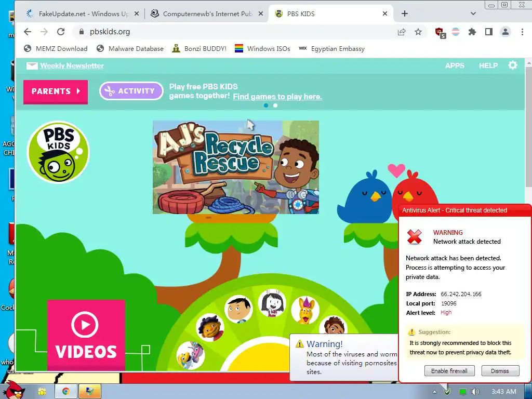Screen dimensions: 532x399
Task: Click the red X warning icon
Action: tap(414, 237)
